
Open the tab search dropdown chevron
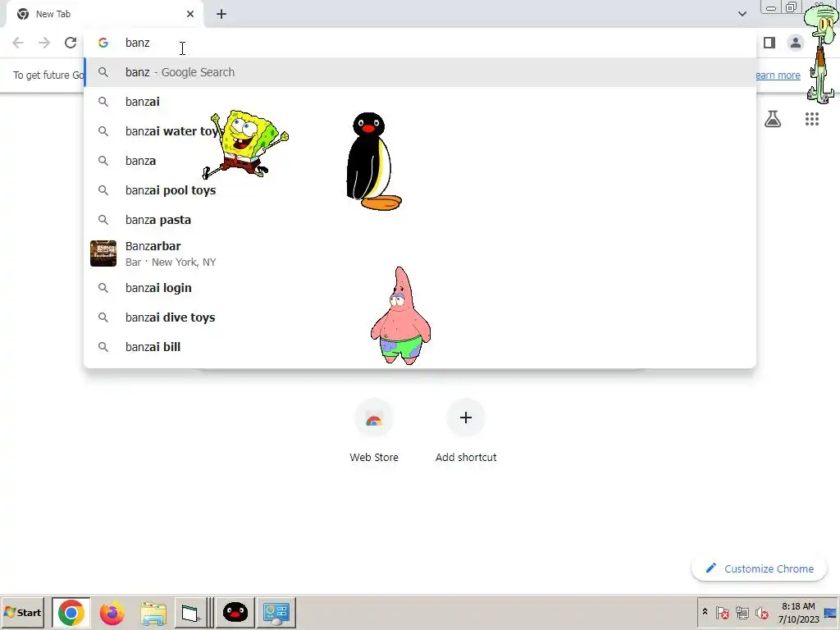click(742, 14)
